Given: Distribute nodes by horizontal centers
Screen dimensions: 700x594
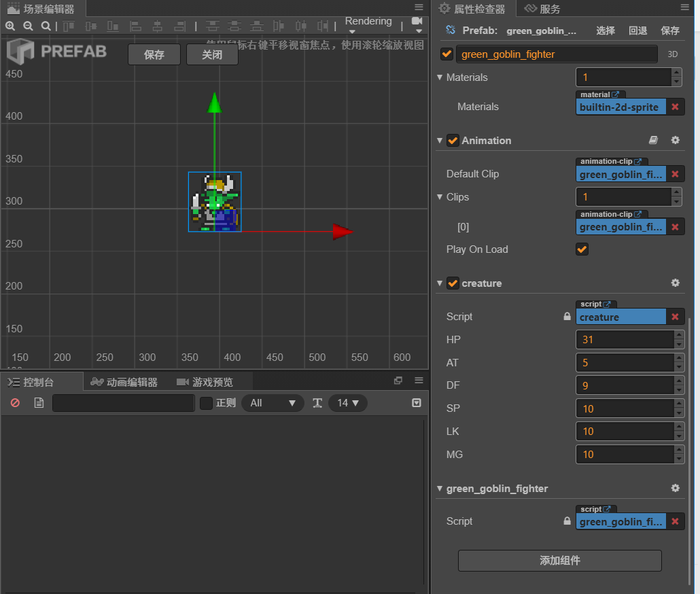Looking at the screenshot, I should [x=301, y=27].
